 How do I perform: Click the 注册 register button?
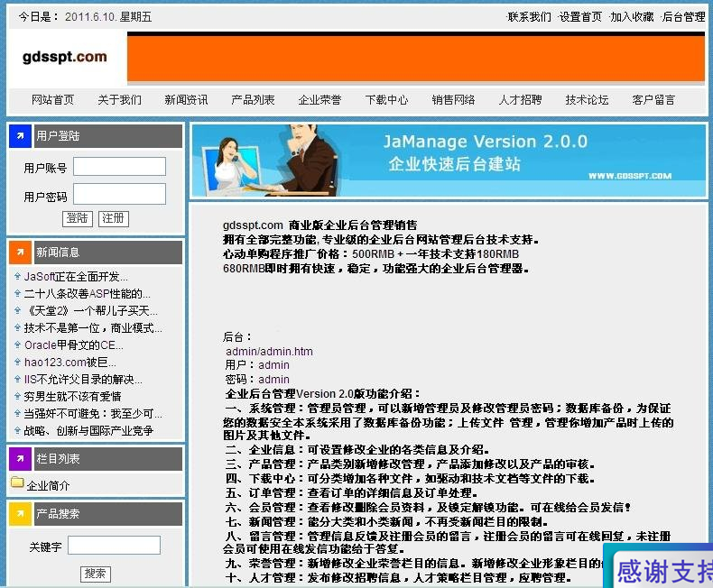114,218
